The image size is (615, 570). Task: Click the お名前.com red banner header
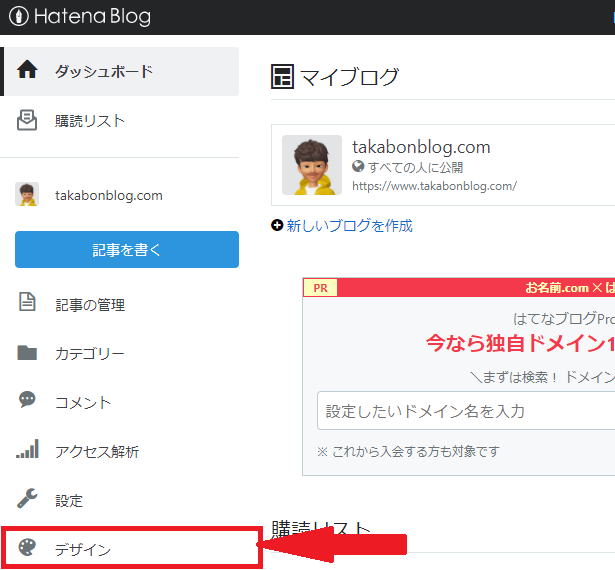click(x=459, y=288)
